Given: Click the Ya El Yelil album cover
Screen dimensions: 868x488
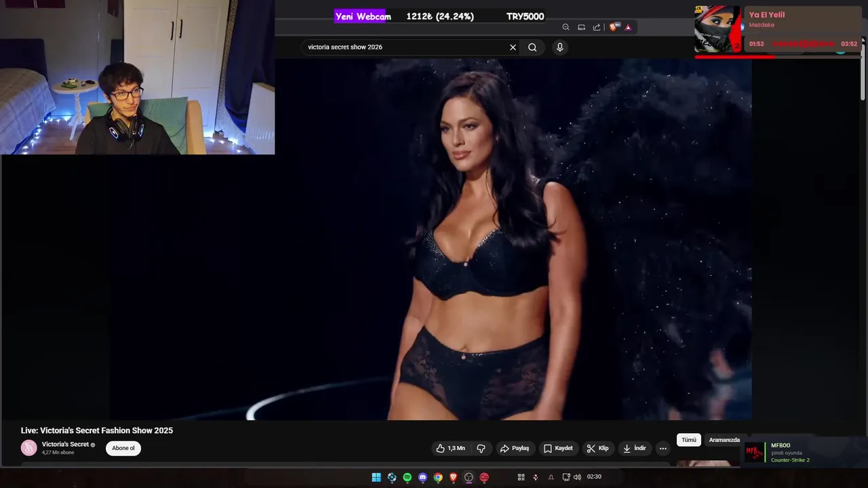Looking at the screenshot, I should tap(717, 29).
